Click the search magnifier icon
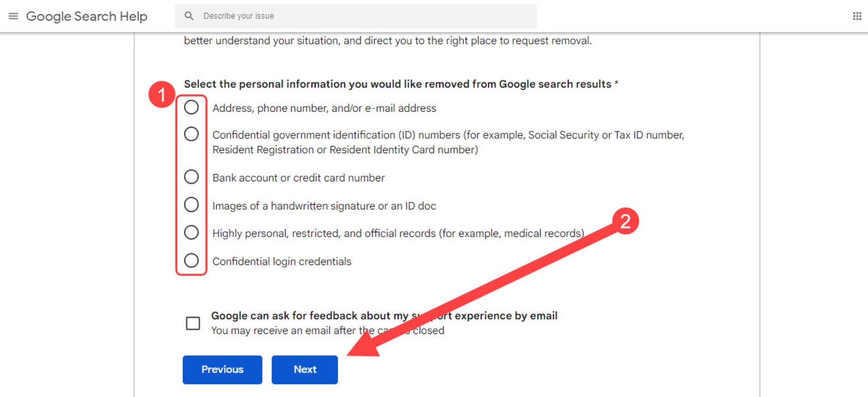 point(189,16)
